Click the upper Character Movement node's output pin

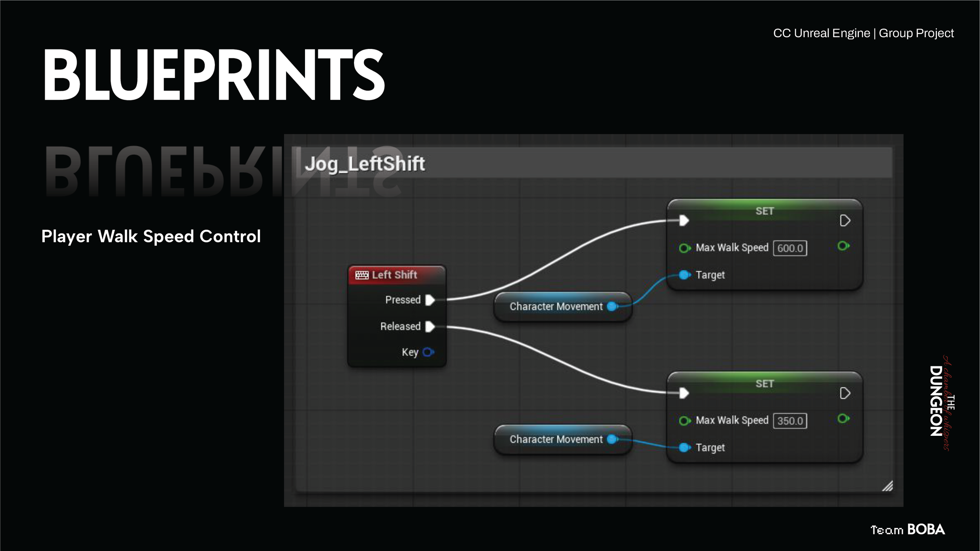pos(612,306)
